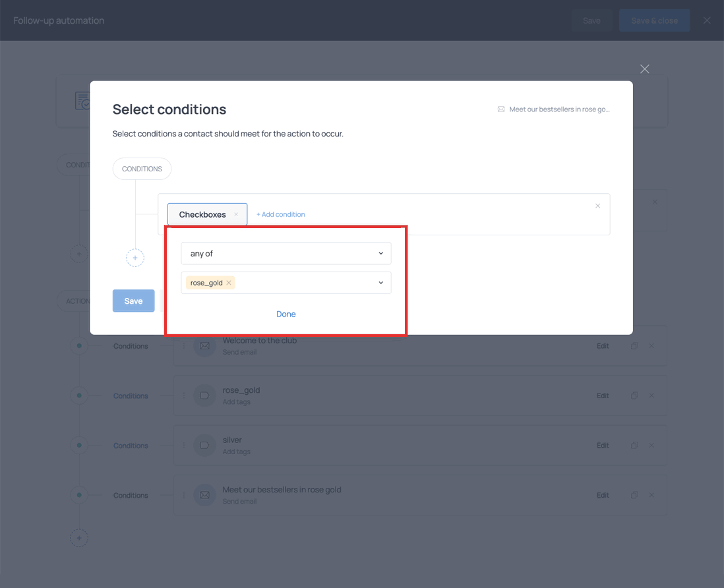Click the Save button inside the dialog

pyautogui.click(x=133, y=301)
